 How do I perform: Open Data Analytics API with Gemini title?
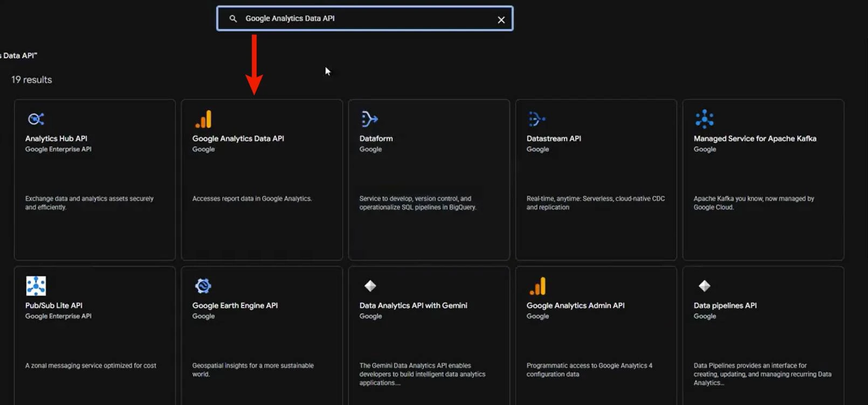413,305
